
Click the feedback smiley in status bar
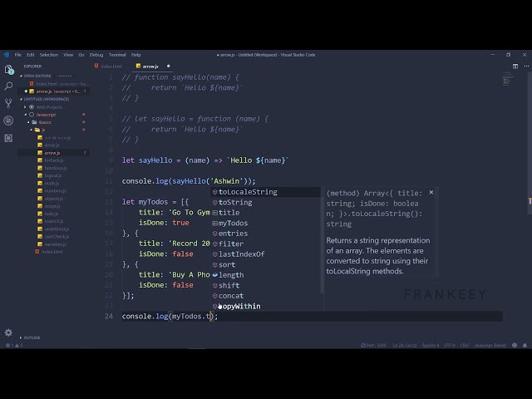pos(515,346)
